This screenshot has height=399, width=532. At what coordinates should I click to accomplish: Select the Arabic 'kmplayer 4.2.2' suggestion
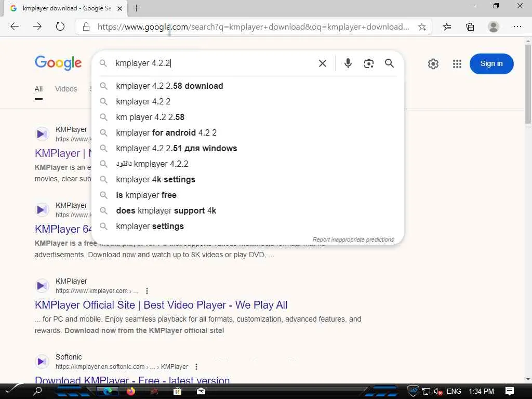coord(248,164)
